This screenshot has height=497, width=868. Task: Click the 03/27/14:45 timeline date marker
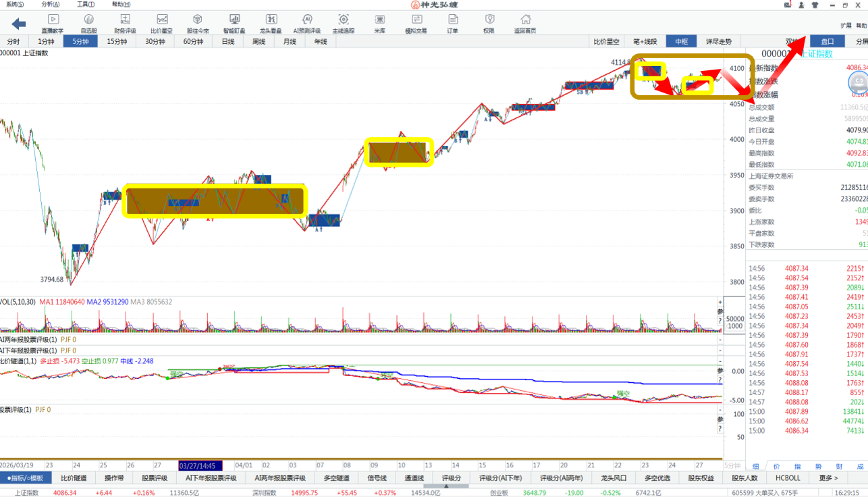coord(200,466)
